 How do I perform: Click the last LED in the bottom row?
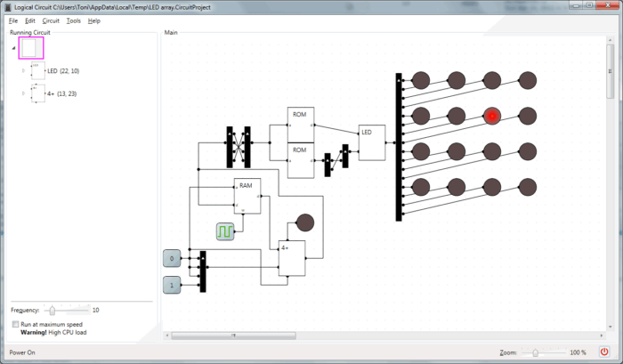coord(528,187)
